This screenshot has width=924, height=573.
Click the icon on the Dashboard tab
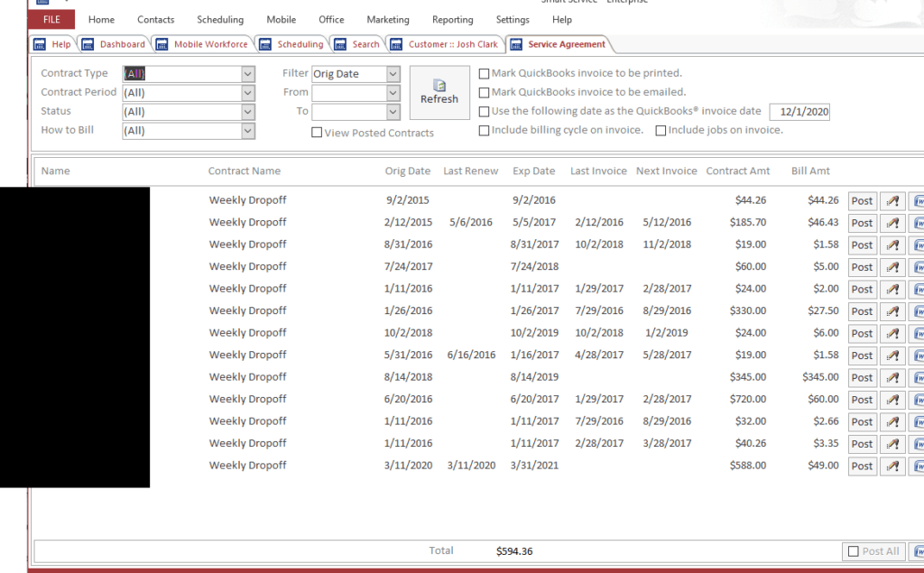pos(88,44)
